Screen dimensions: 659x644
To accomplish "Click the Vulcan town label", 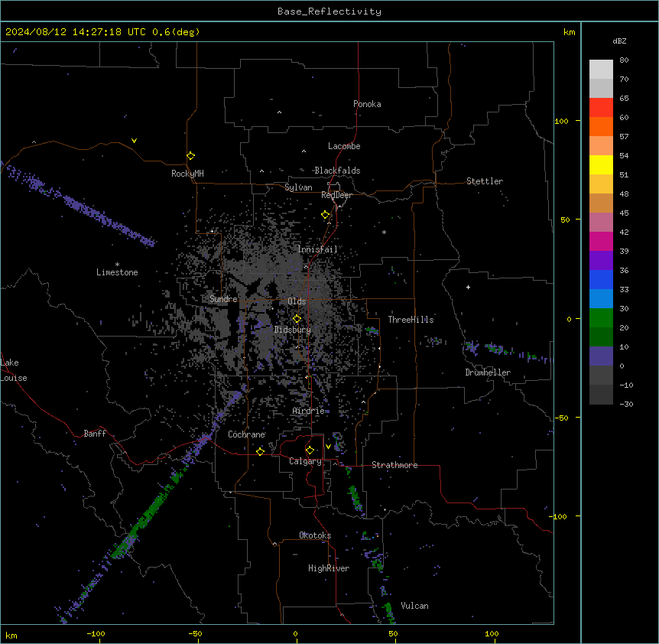I will tap(414, 605).
